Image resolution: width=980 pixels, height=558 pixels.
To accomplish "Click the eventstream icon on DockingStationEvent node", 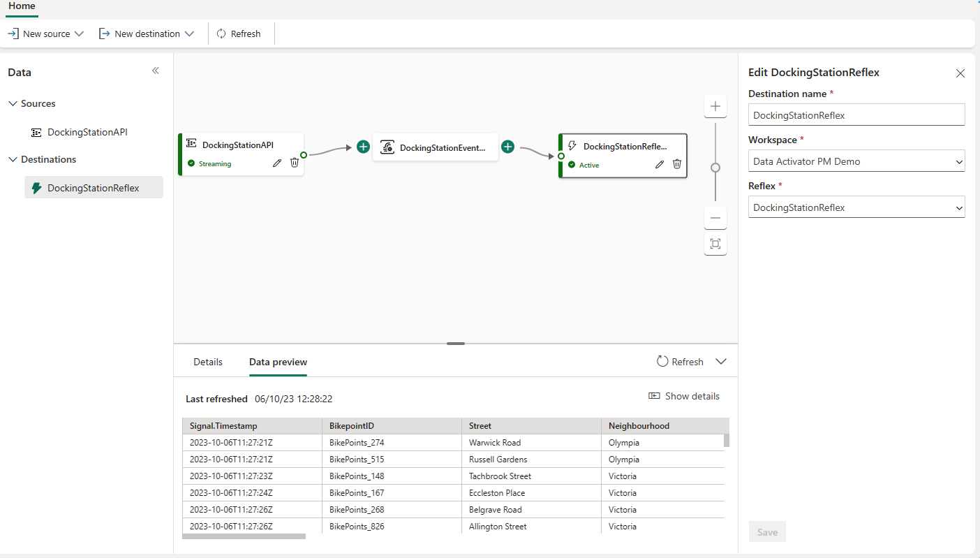I will click(387, 147).
